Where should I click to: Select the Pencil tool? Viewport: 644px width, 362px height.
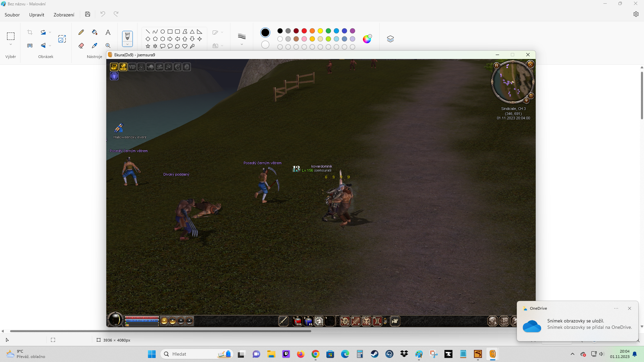coord(81,32)
